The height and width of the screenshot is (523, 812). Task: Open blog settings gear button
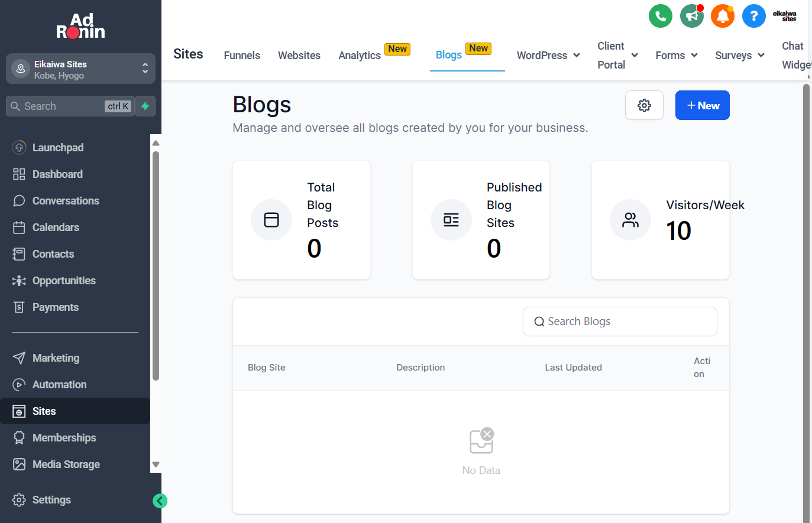click(644, 105)
